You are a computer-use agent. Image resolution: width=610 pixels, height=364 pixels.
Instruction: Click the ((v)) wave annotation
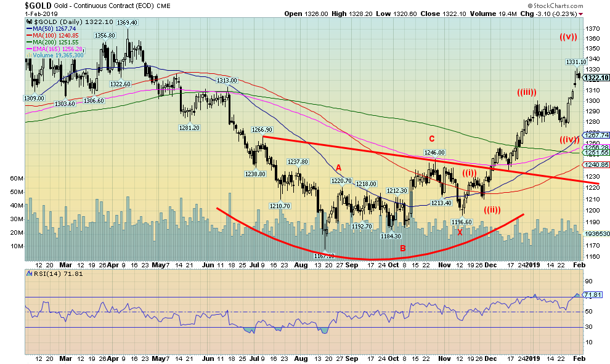[x=569, y=37]
